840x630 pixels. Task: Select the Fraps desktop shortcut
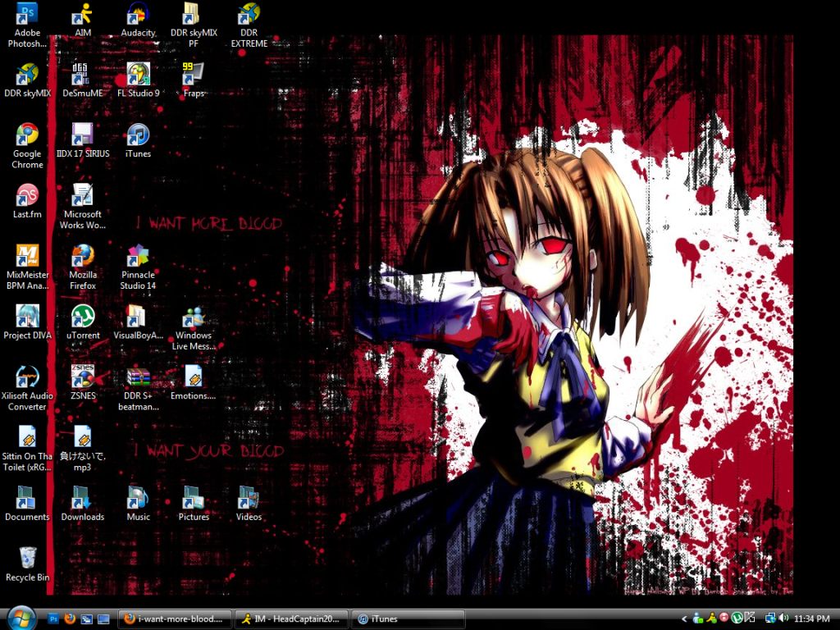pos(194,80)
